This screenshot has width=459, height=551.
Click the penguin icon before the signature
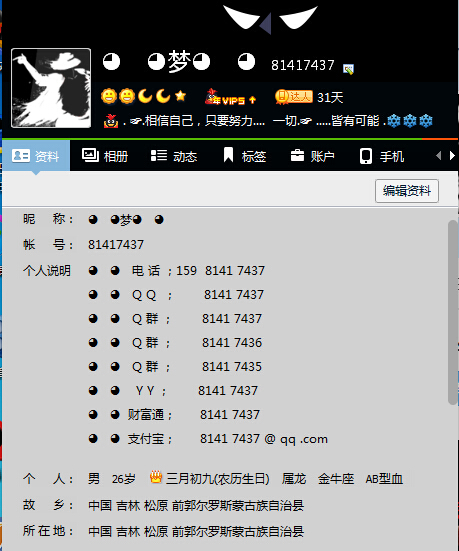[111, 121]
